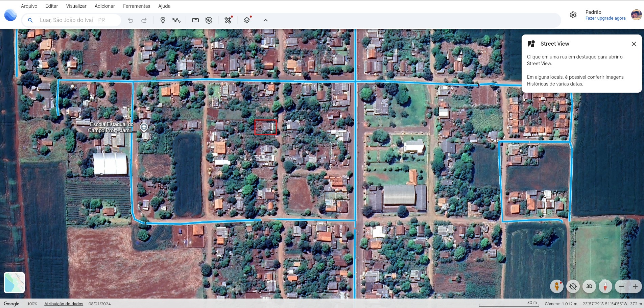
Task: Click Fazer upgrade agora link
Action: [x=605, y=18]
